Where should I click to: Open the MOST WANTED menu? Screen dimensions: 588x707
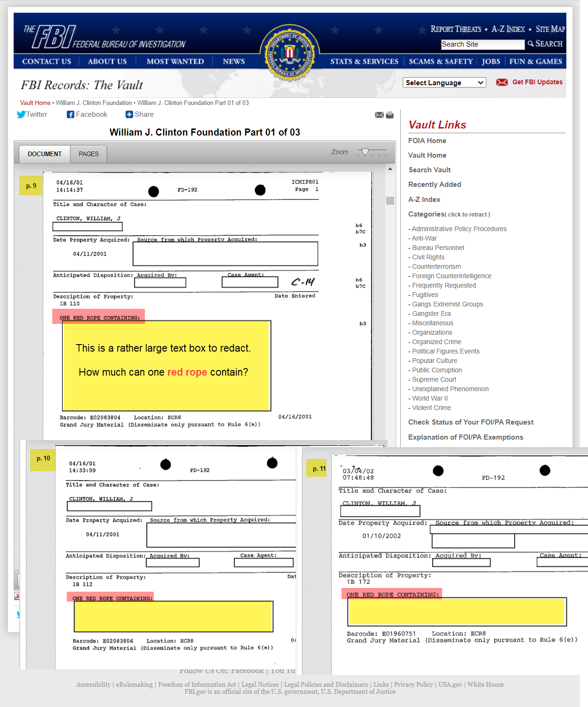pos(175,61)
